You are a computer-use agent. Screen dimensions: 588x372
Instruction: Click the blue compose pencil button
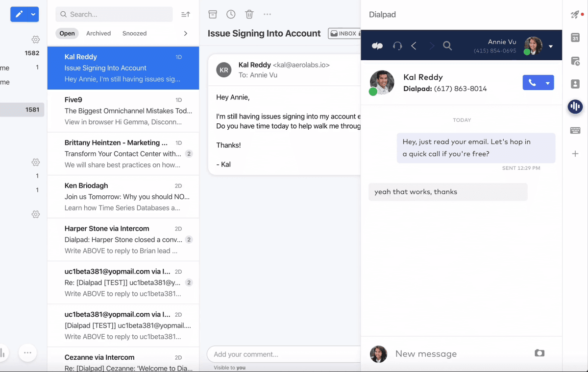pyautogui.click(x=19, y=14)
